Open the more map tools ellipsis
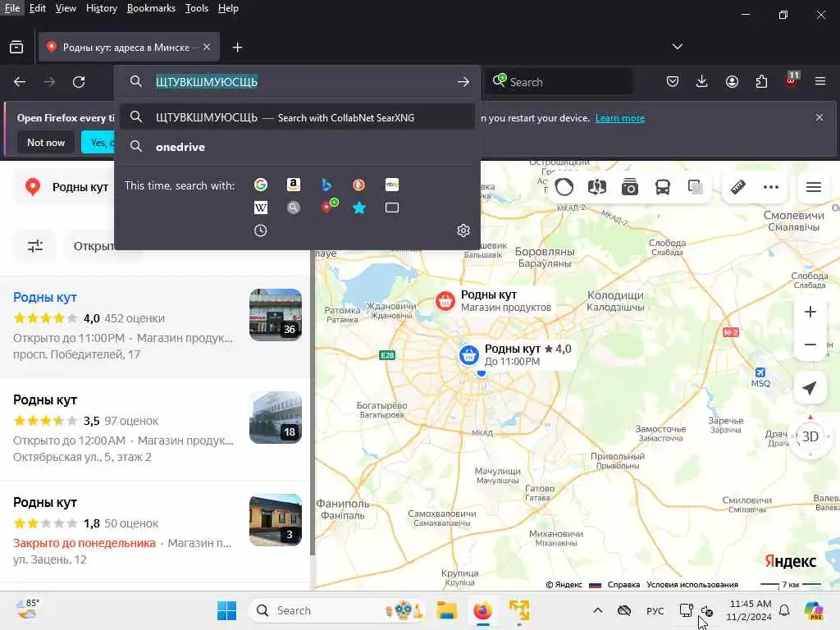Screen dimensions: 840x630 click(x=771, y=187)
